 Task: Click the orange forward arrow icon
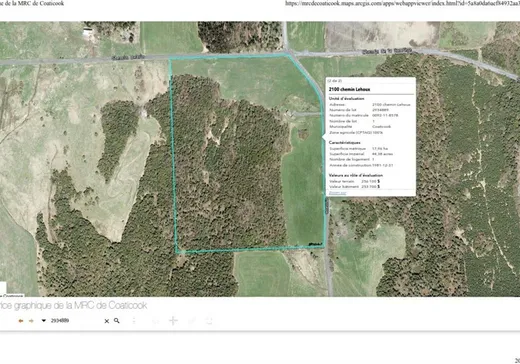tap(31, 321)
